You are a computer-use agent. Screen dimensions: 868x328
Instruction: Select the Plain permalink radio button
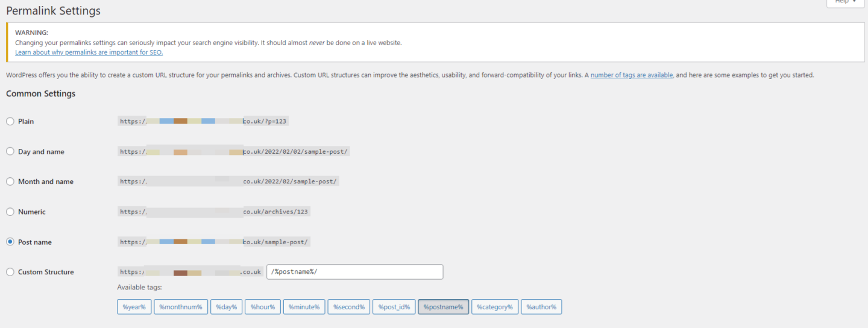coord(10,121)
